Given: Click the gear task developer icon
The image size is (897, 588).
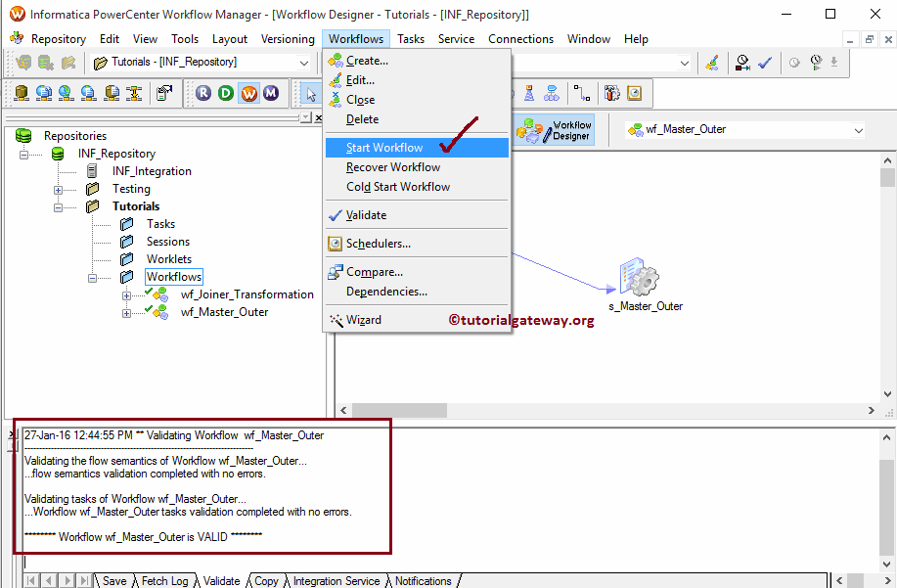Looking at the screenshot, I should pyautogui.click(x=611, y=93).
